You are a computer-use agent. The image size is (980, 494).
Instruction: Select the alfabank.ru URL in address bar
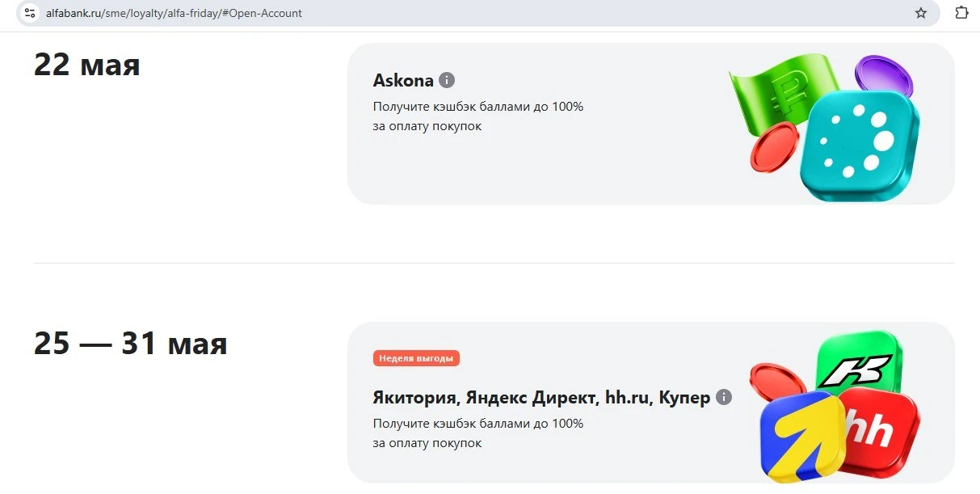point(174,13)
